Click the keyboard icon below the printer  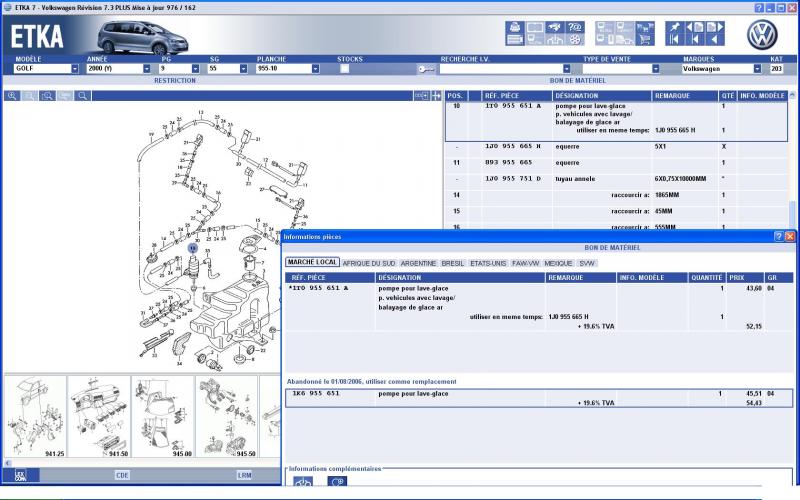click(515, 40)
